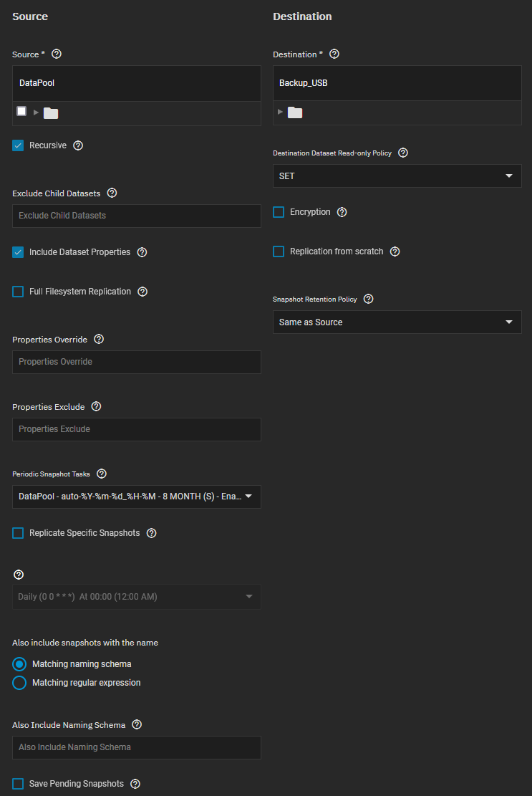Click the Properties Override input field
This screenshot has width=532, height=796.
136,362
